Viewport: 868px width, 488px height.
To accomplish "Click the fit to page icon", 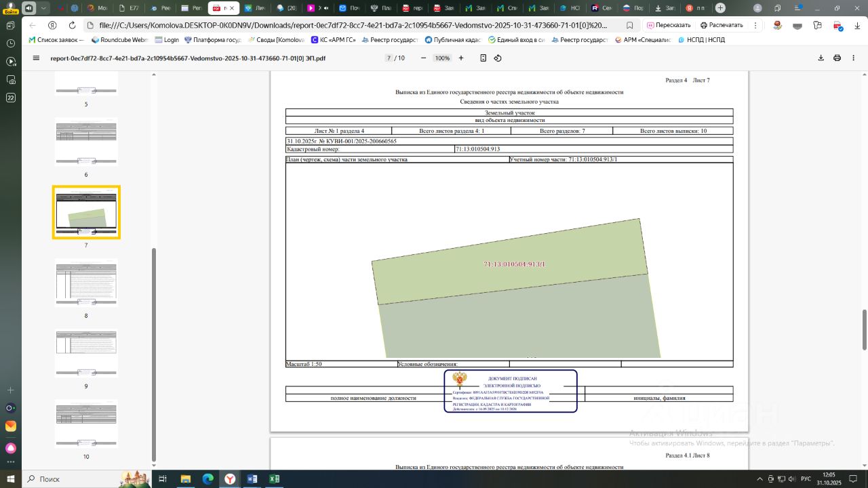I will click(x=483, y=58).
